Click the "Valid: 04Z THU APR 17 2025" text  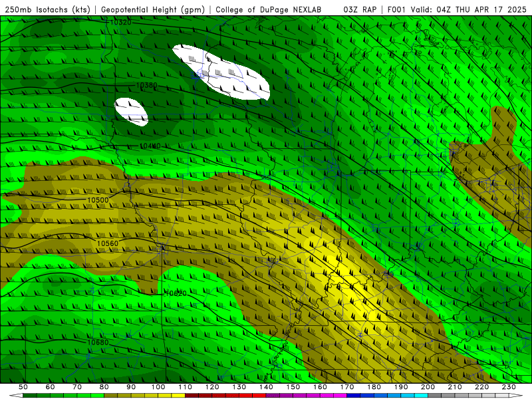click(x=468, y=9)
